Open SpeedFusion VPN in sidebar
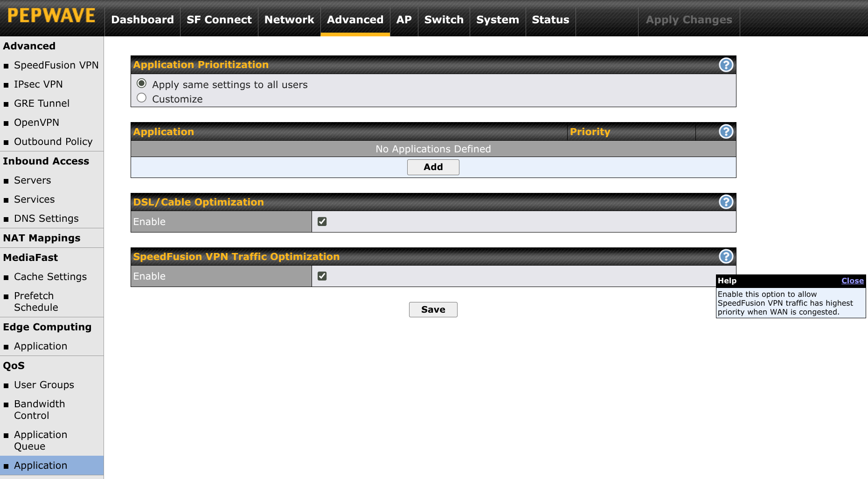This screenshot has width=868, height=479. [x=56, y=65]
